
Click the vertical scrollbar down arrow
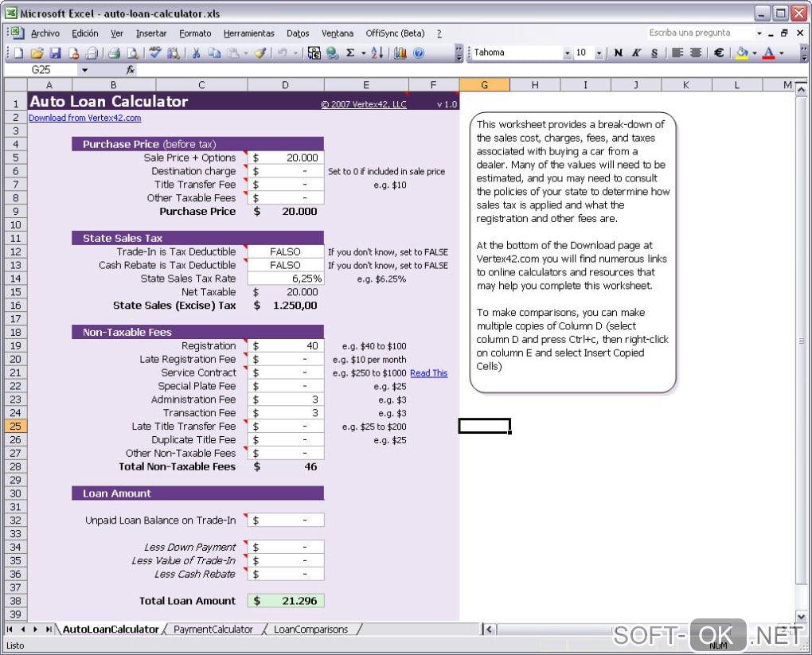(801, 616)
